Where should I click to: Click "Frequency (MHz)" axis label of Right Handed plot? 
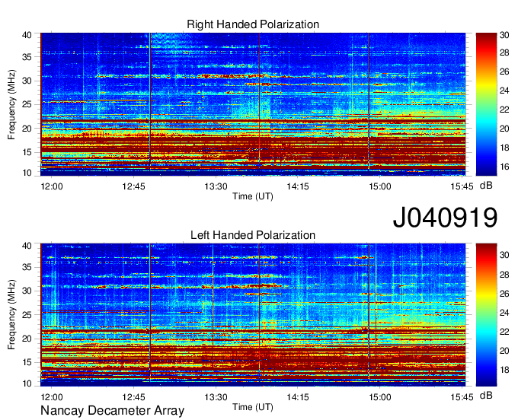[11, 104]
